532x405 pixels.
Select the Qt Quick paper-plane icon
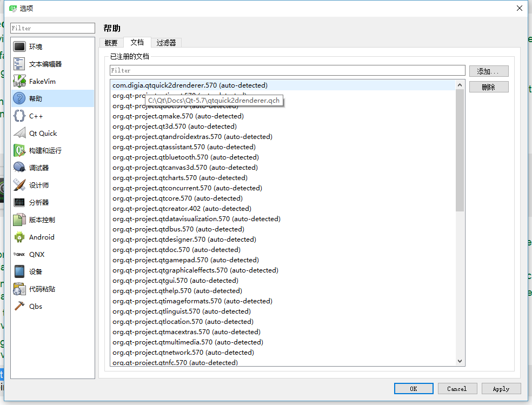[19, 133]
